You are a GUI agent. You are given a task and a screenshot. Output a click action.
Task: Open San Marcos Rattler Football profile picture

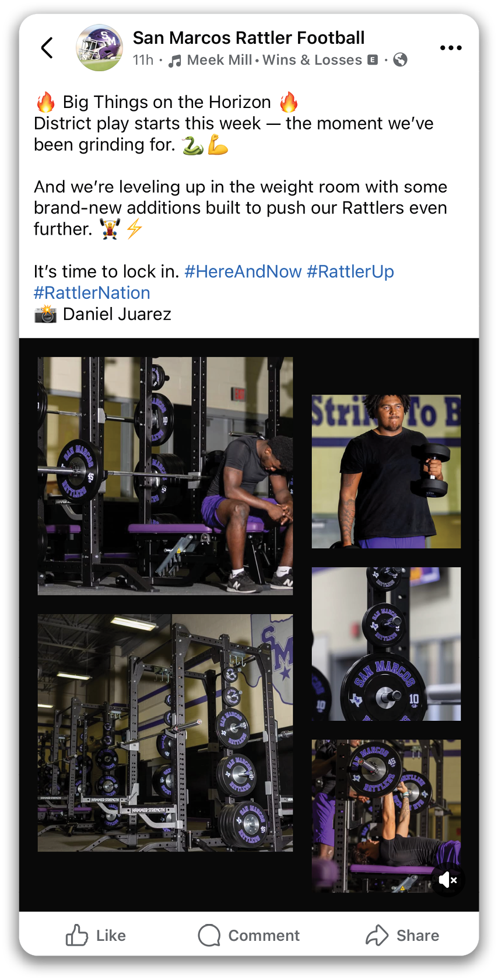100,48
